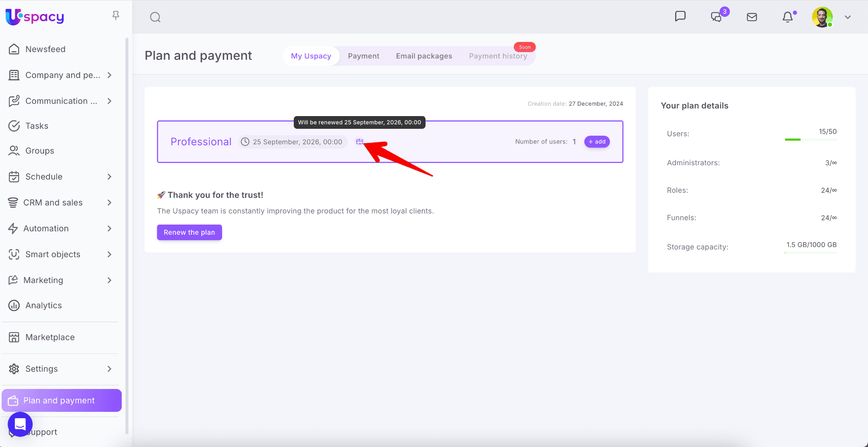Expand Company and people submenu
This screenshot has width=868, height=447.
(109, 75)
